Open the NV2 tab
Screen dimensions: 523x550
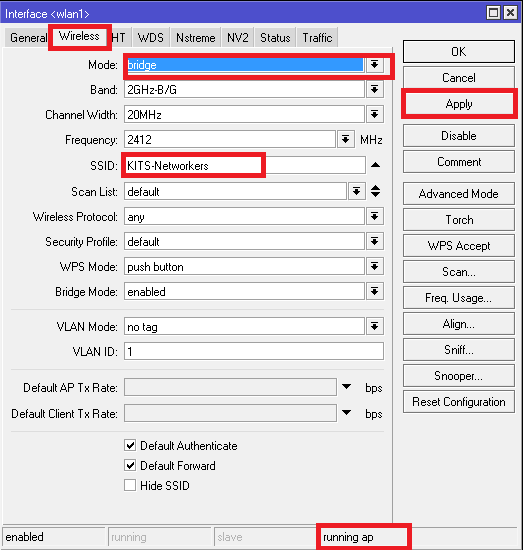238,37
